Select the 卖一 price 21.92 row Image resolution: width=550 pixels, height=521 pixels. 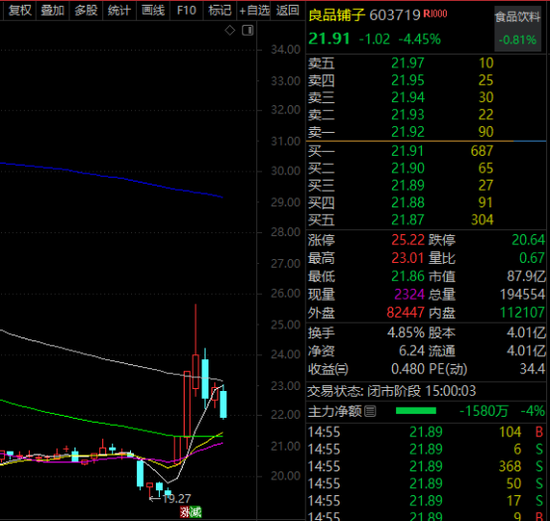426,132
